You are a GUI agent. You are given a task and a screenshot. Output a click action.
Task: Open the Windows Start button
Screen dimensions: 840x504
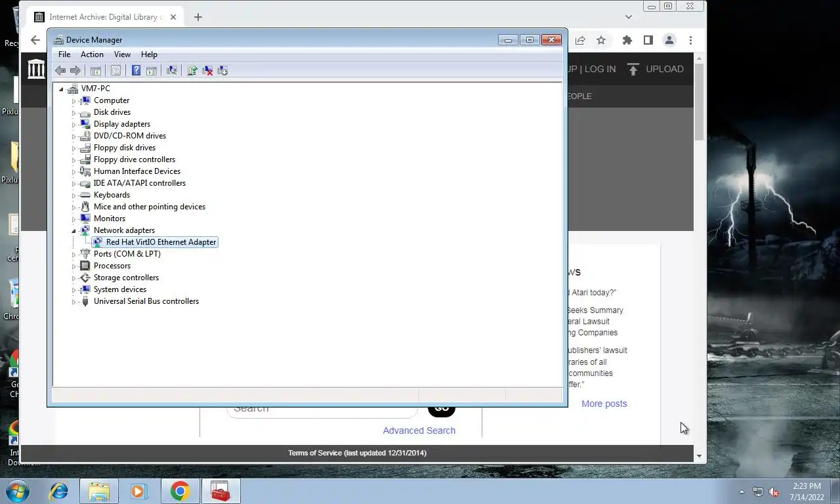pos(17,491)
